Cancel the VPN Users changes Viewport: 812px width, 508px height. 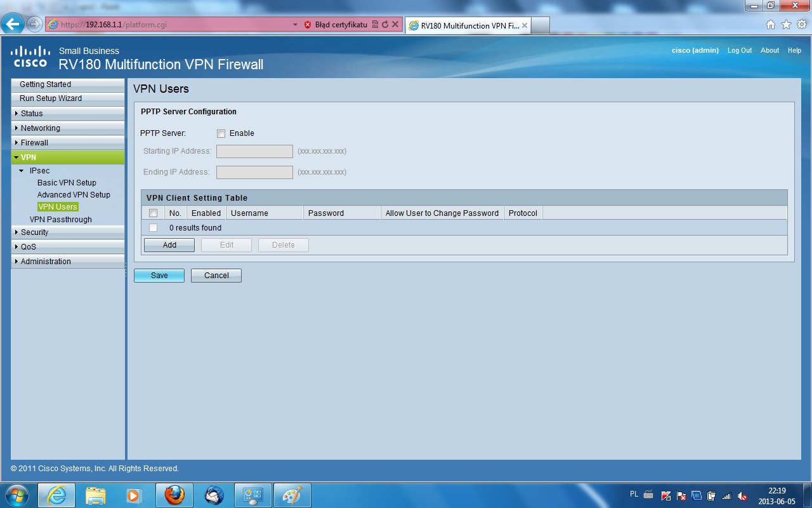[216, 276]
